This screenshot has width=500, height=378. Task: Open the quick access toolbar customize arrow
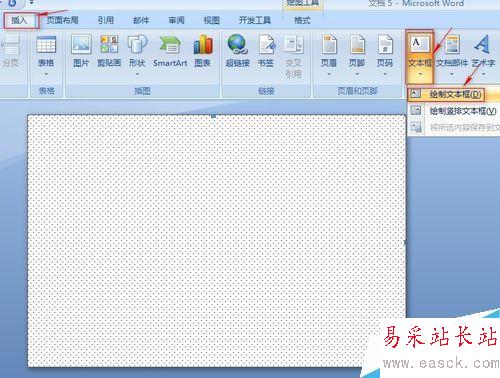tap(31, 3)
